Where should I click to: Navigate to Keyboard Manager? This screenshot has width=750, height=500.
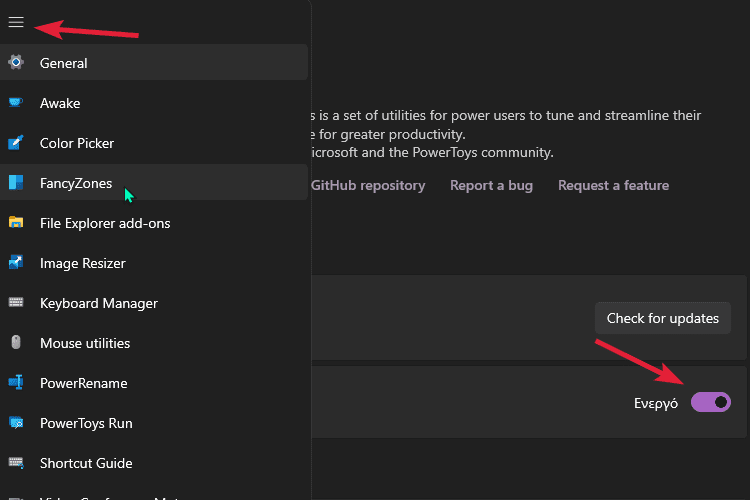click(x=154, y=302)
